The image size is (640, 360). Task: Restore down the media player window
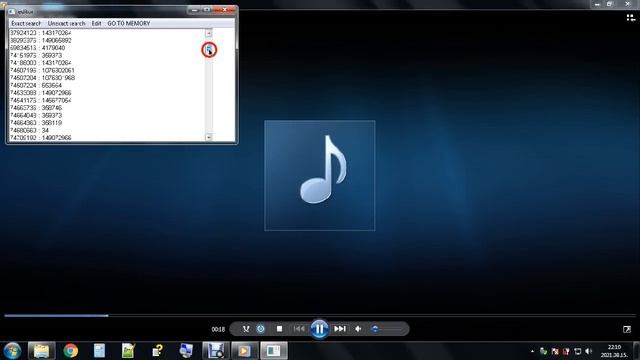point(609,4)
